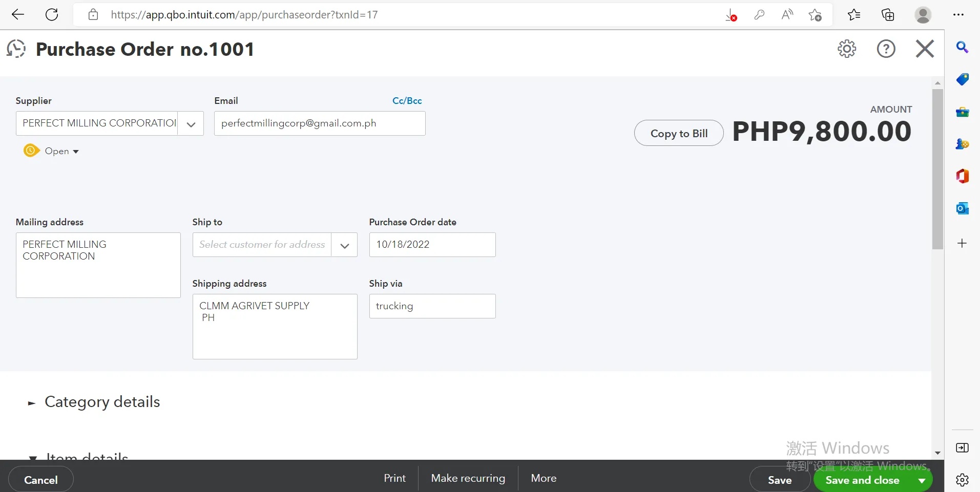Edit the Mailing address box

[98, 265]
